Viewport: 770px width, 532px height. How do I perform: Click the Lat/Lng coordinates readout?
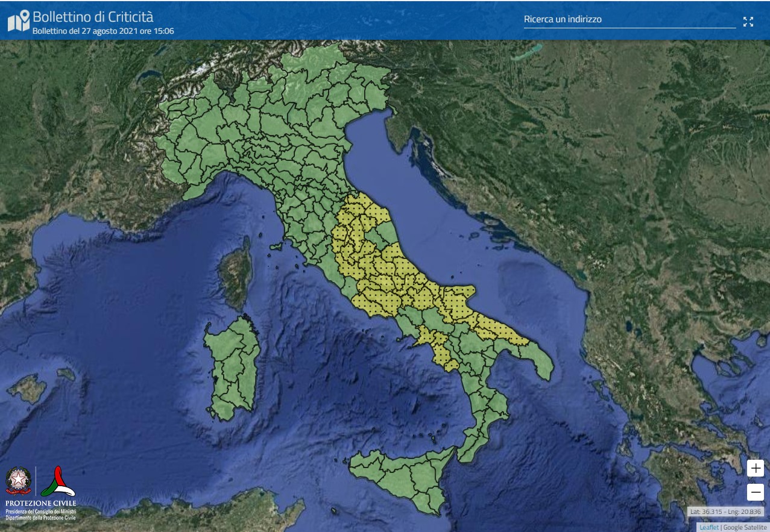point(727,512)
